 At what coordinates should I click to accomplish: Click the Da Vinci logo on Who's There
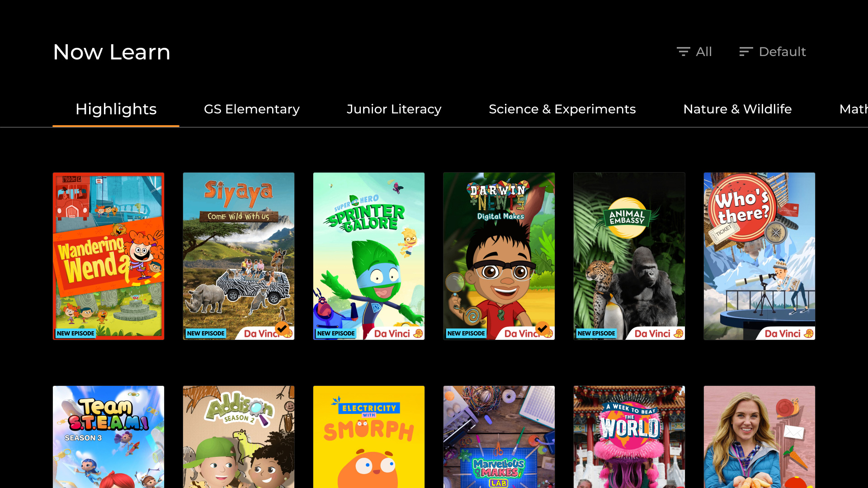coord(789,333)
